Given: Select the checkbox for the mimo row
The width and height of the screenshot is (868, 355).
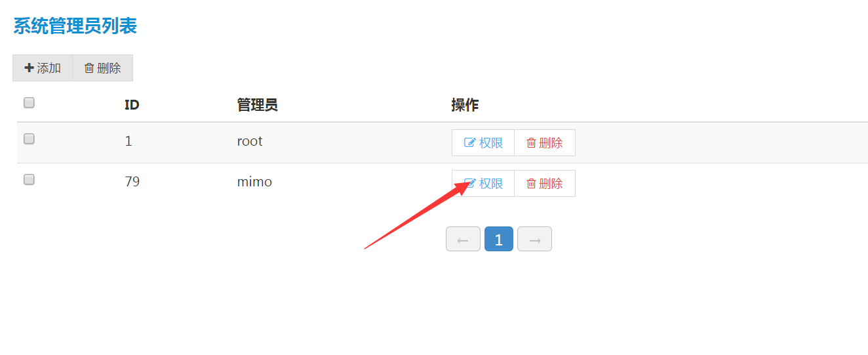Looking at the screenshot, I should coord(29,180).
